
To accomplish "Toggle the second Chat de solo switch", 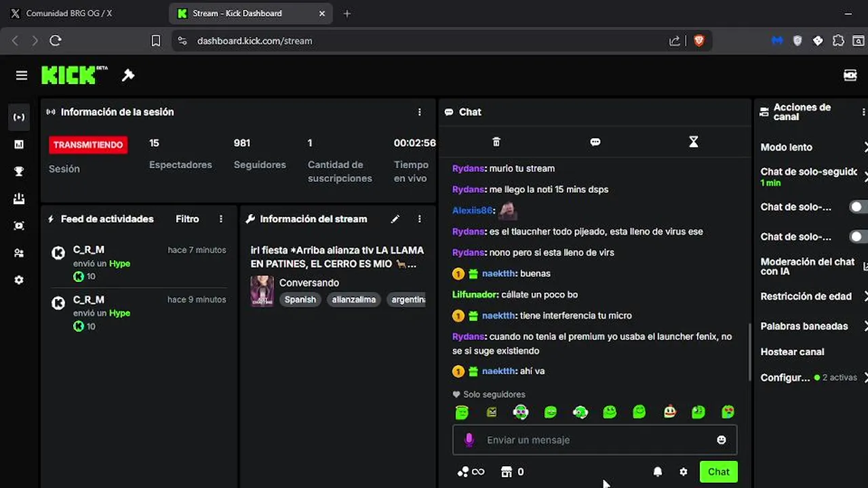I will pyautogui.click(x=859, y=237).
